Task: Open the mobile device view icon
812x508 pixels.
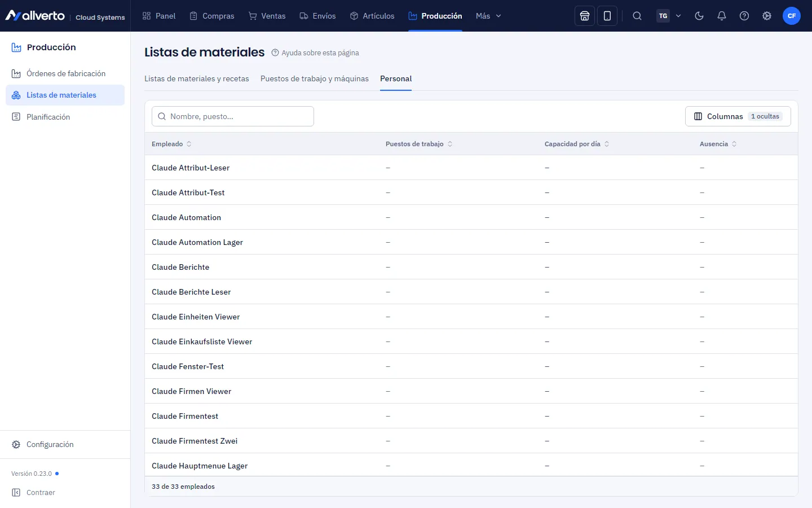Action: pos(607,16)
